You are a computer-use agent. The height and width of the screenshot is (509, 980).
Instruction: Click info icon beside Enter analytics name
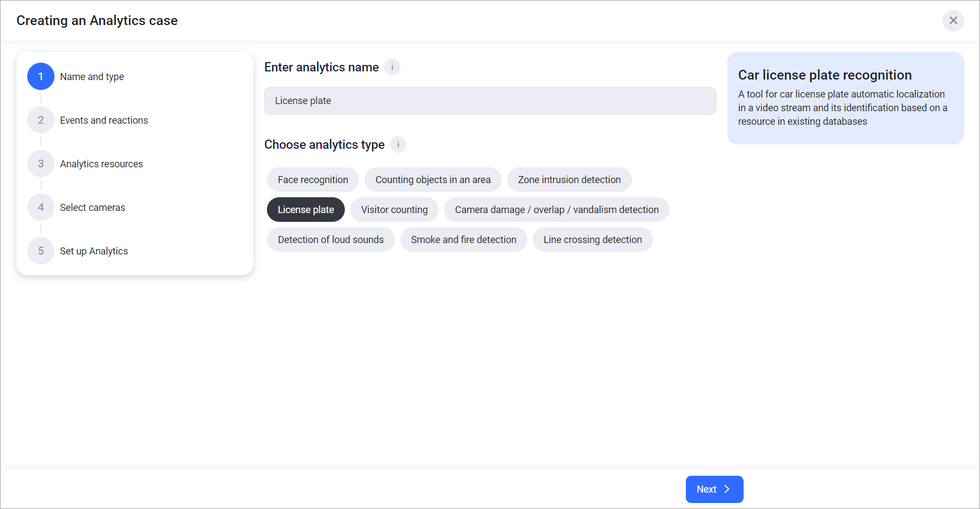(392, 67)
